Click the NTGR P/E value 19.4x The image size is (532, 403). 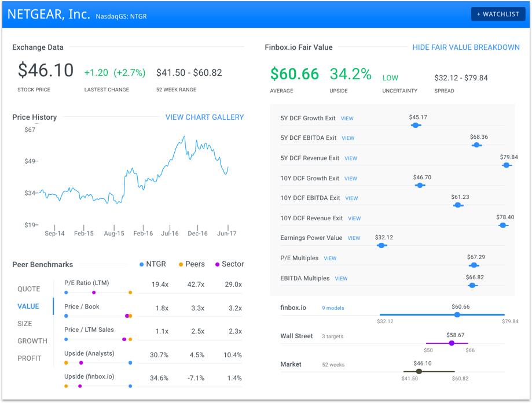(160, 284)
